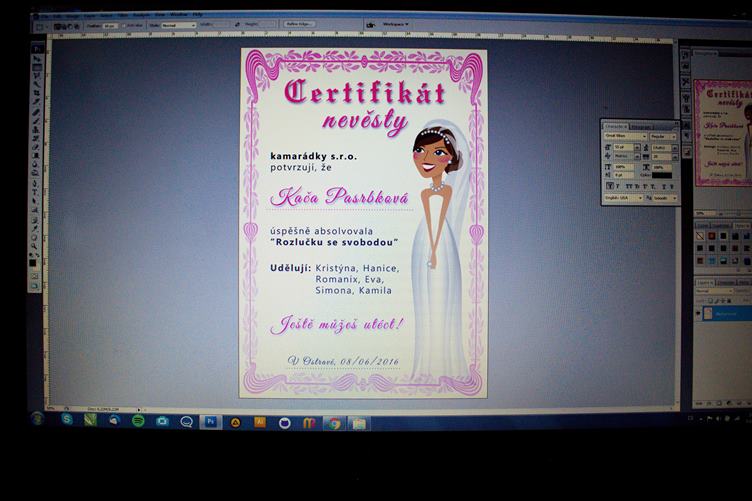Select the Pen tool
The width and height of the screenshot is (752, 501).
(x=36, y=183)
